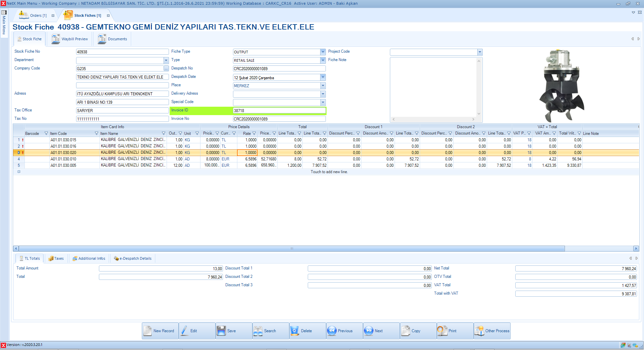The width and height of the screenshot is (644, 350).
Task: Open Search with the binoculars icon
Action: [258, 331]
